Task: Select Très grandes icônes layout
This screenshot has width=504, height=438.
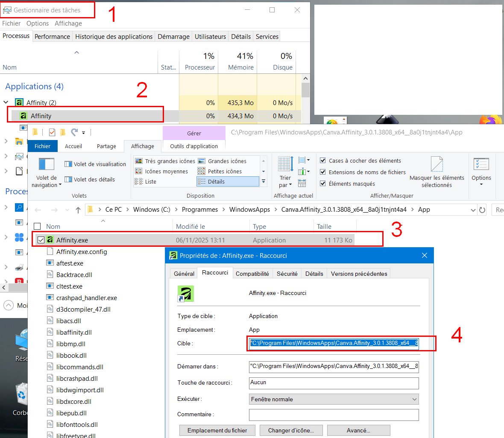Action: click(x=165, y=161)
